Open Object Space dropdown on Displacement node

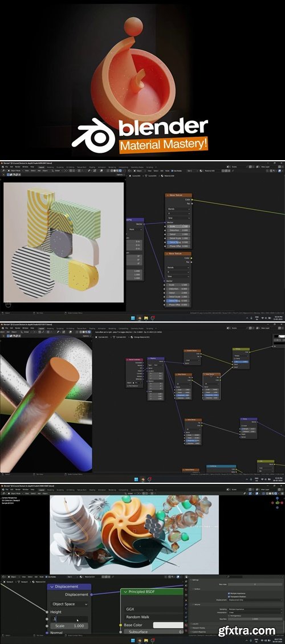(x=69, y=604)
